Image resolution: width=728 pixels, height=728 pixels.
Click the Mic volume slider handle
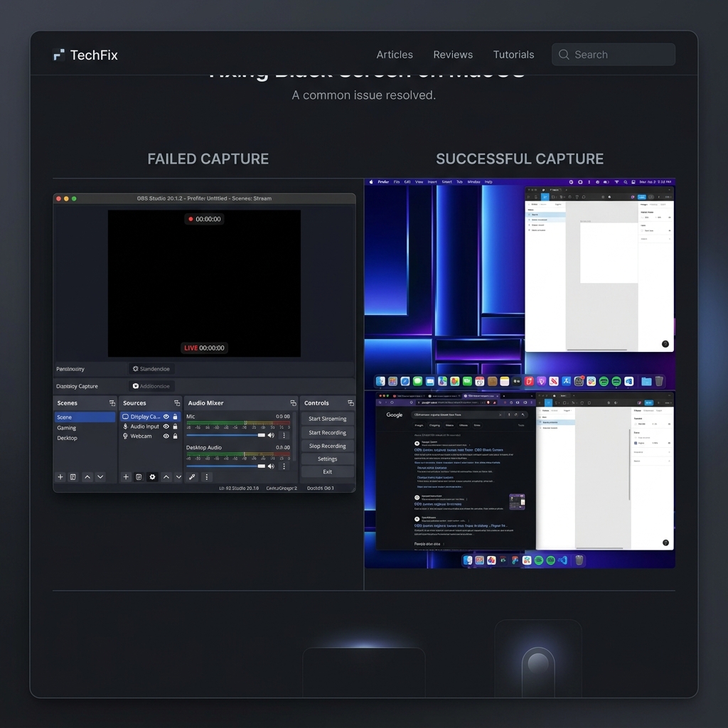[x=262, y=435]
